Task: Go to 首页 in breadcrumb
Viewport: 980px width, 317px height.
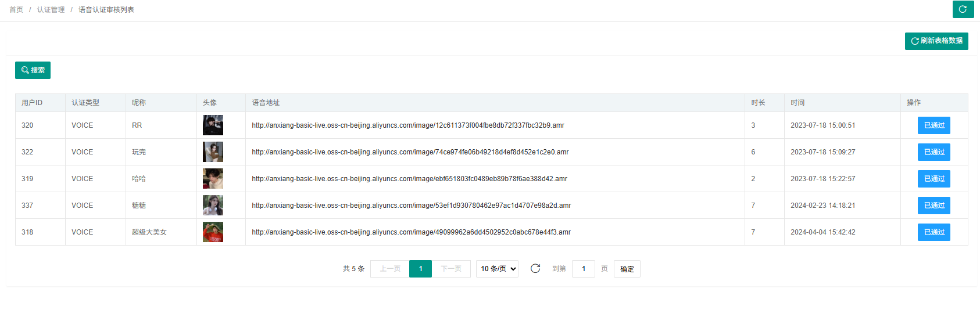Action: pos(16,10)
